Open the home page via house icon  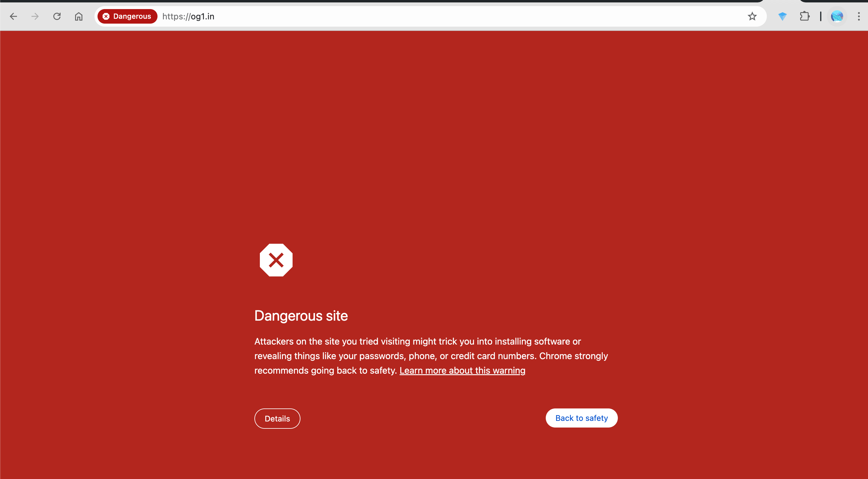tap(78, 16)
